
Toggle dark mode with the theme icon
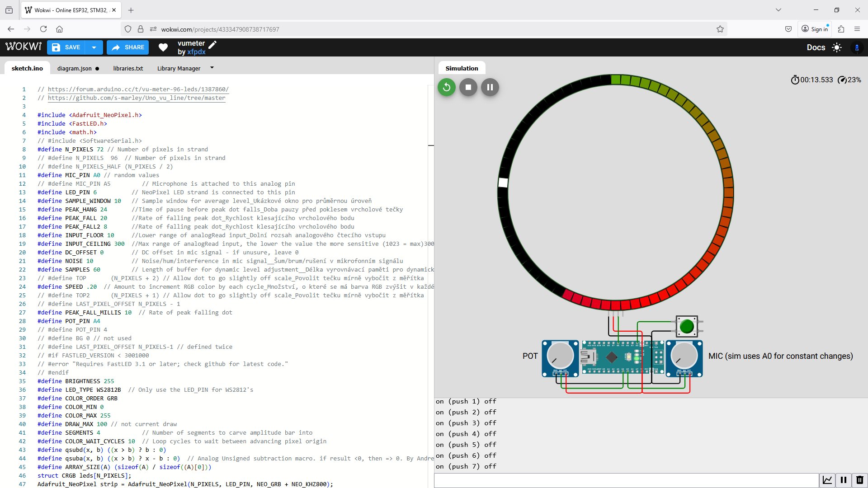click(837, 47)
